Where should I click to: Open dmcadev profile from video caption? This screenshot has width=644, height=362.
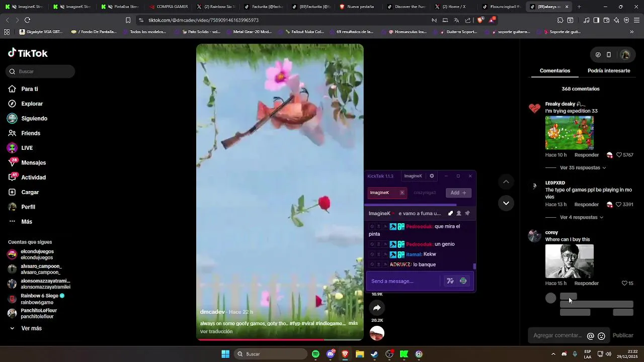point(212,312)
